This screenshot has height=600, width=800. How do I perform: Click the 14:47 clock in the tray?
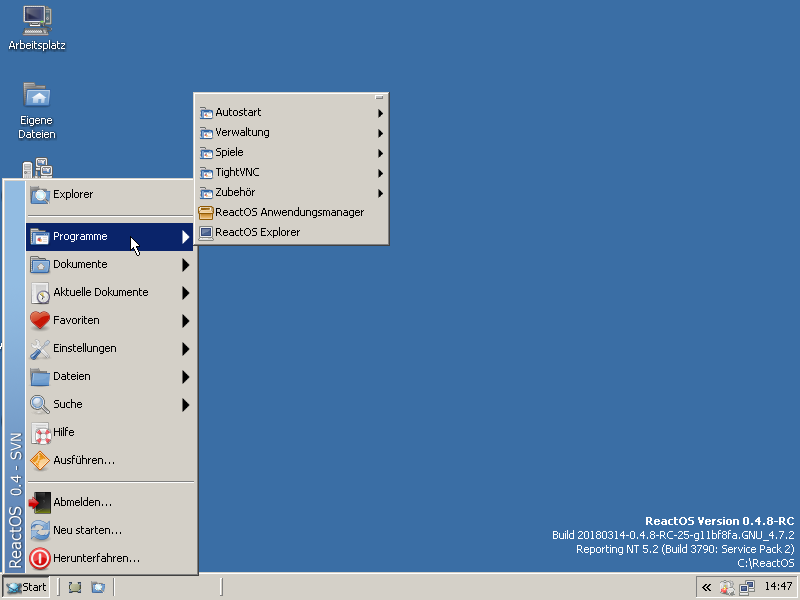(778, 587)
